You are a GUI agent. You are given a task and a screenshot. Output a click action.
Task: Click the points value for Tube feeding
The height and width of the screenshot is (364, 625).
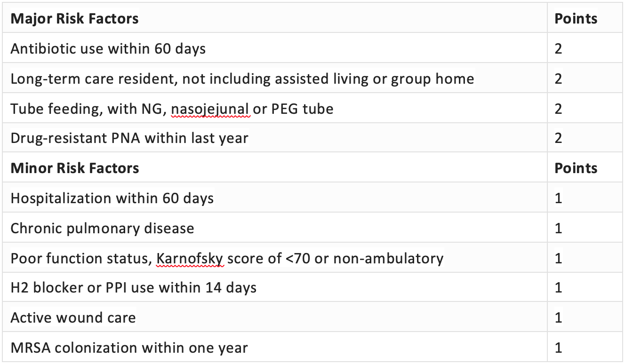[x=559, y=109]
